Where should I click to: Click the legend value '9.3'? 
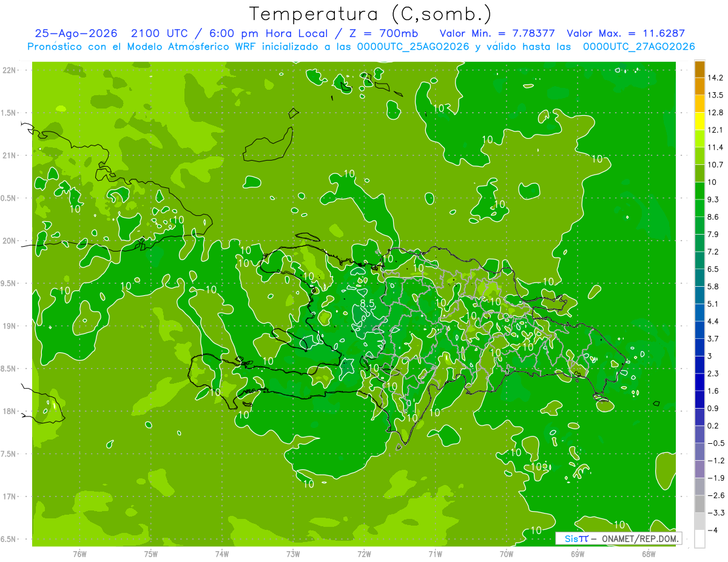click(713, 199)
